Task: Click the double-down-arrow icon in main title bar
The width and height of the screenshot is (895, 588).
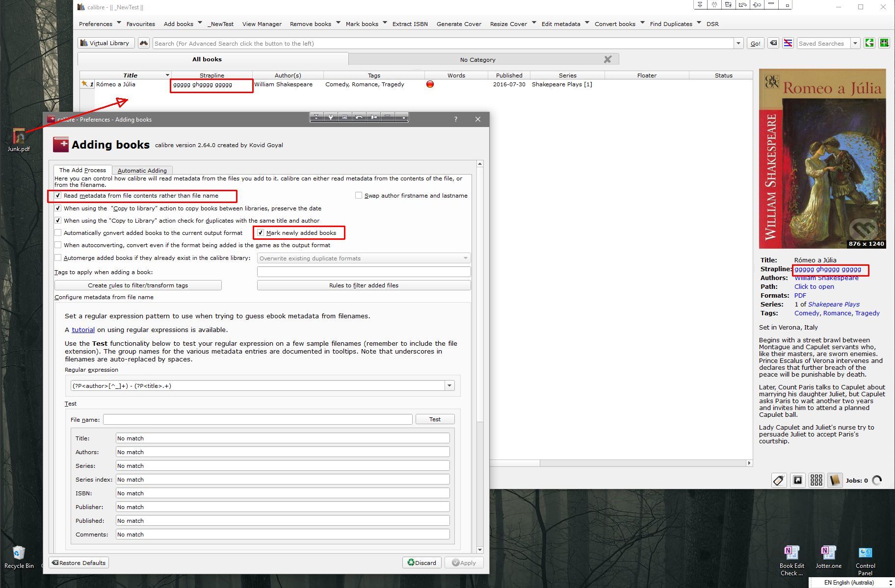Action: (700, 5)
